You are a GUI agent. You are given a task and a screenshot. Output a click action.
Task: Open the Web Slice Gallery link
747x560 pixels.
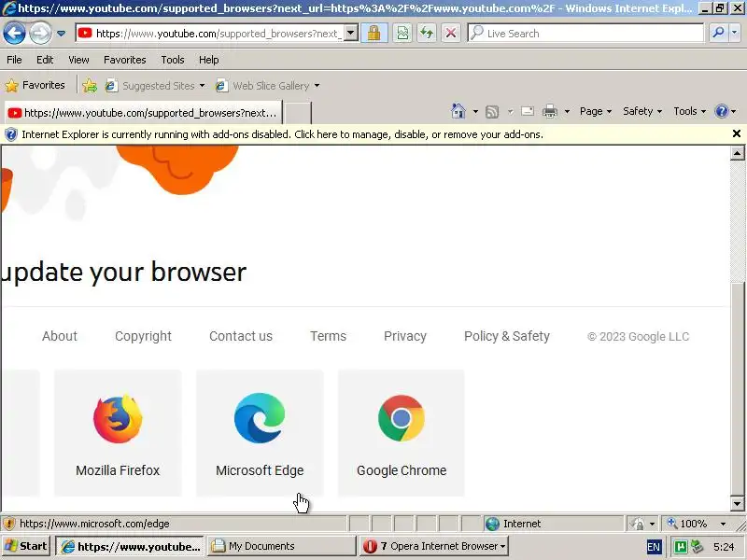tap(267, 86)
